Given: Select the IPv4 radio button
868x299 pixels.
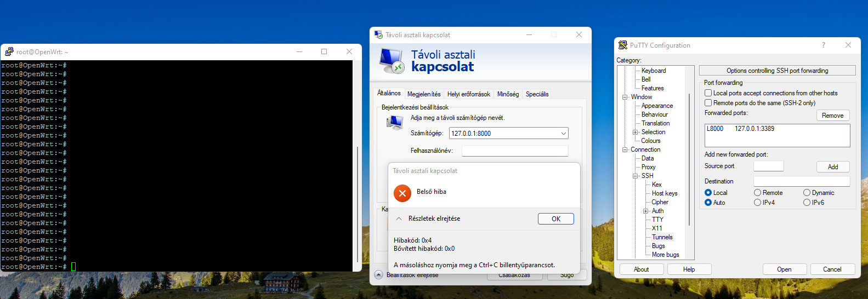Looking at the screenshot, I should (758, 203).
